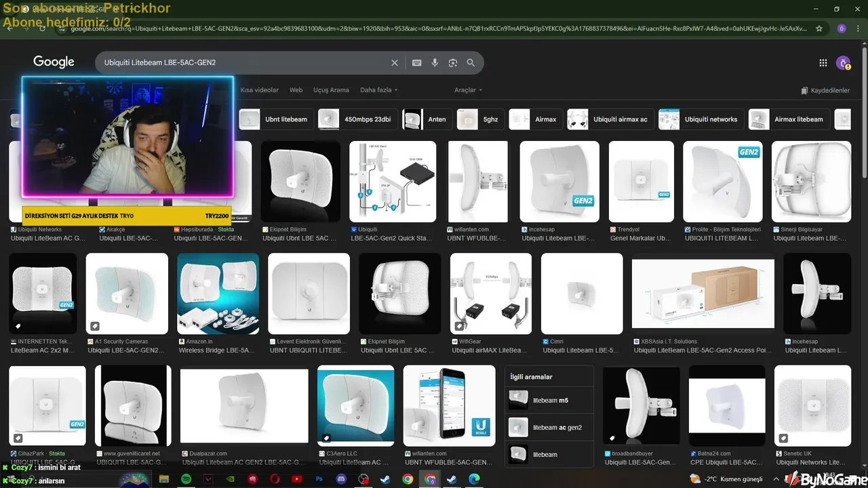
Task: Open the Sinerji Bilgisayar image result
Action: coord(811,182)
